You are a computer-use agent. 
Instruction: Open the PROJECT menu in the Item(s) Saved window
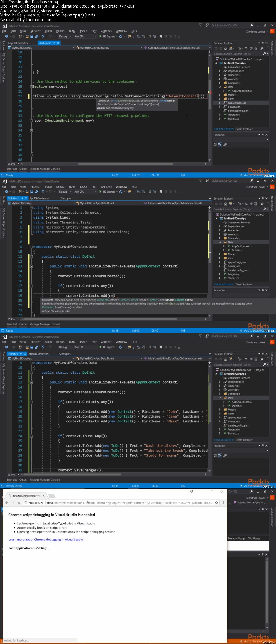coord(36,342)
